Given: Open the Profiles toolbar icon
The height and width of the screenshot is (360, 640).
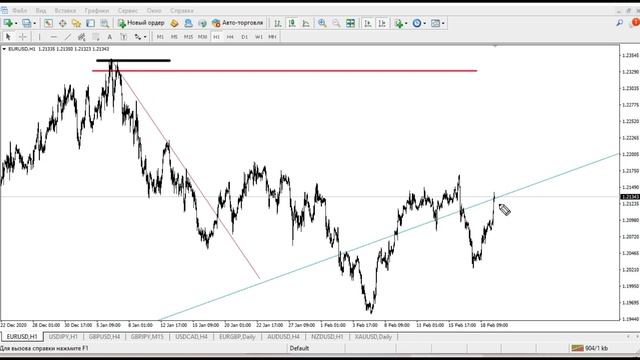Looking at the screenshot, I should 27,23.
